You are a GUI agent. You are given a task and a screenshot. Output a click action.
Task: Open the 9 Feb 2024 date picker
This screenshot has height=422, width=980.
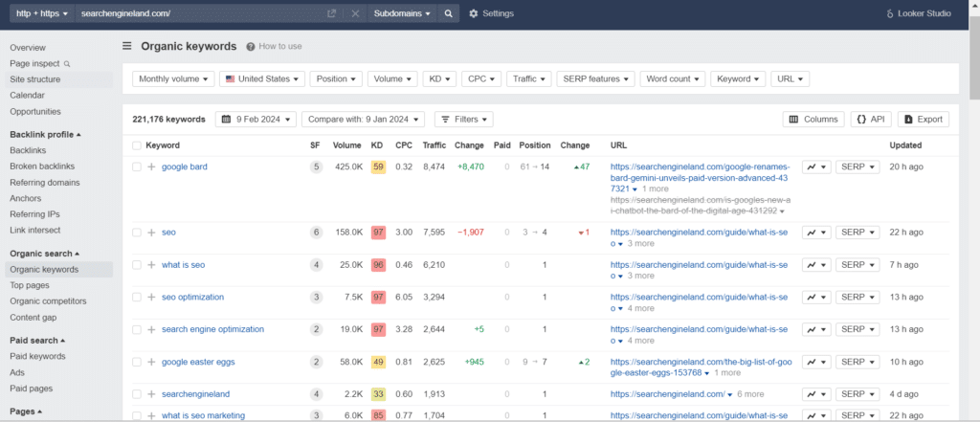click(256, 120)
